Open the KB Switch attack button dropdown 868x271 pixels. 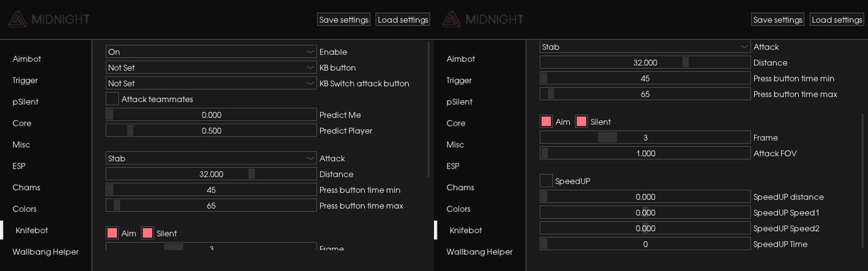(x=211, y=83)
